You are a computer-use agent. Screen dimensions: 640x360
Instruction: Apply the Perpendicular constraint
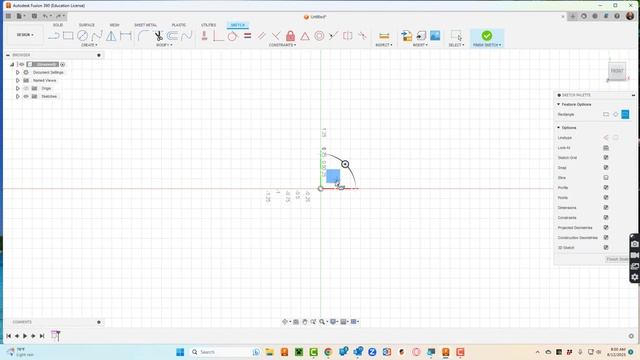(276, 36)
